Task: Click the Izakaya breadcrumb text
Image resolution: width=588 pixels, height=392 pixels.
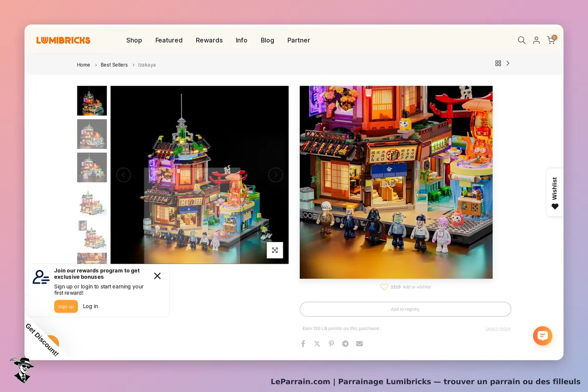Action: pyautogui.click(x=147, y=65)
